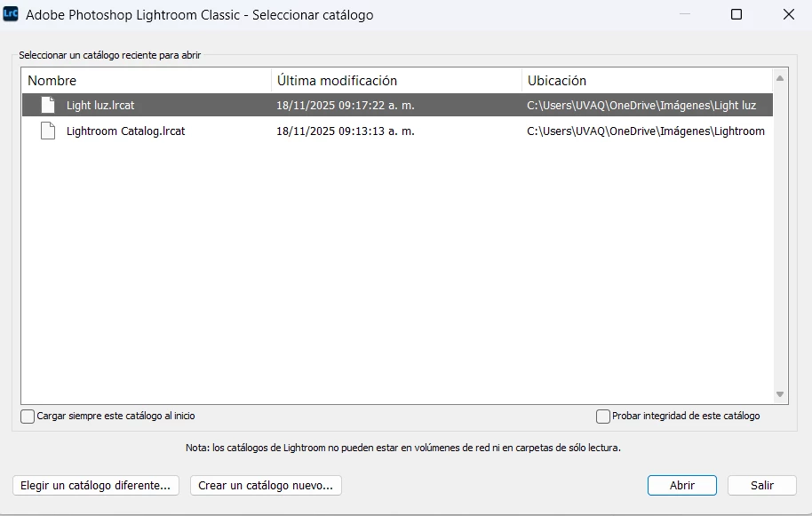Click the catalog list scroll-down arrow
This screenshot has width=812, height=516.
pyautogui.click(x=780, y=394)
